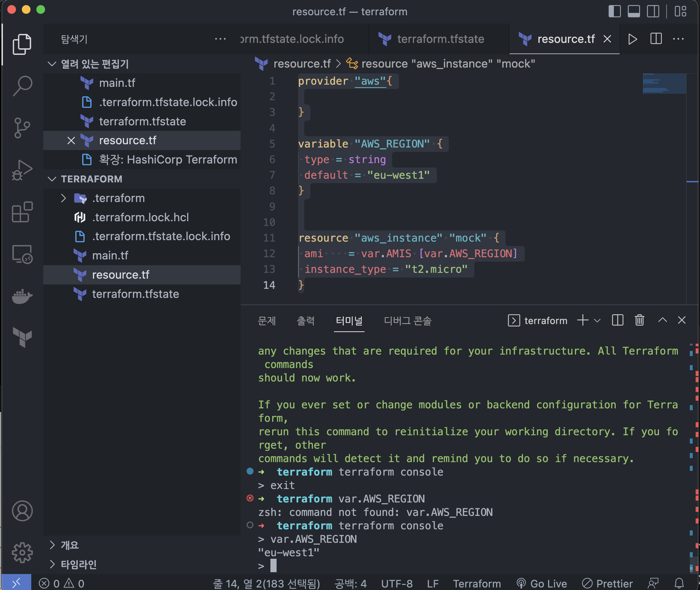Image resolution: width=700 pixels, height=590 pixels.
Task: Create a new terminal
Action: click(x=583, y=320)
